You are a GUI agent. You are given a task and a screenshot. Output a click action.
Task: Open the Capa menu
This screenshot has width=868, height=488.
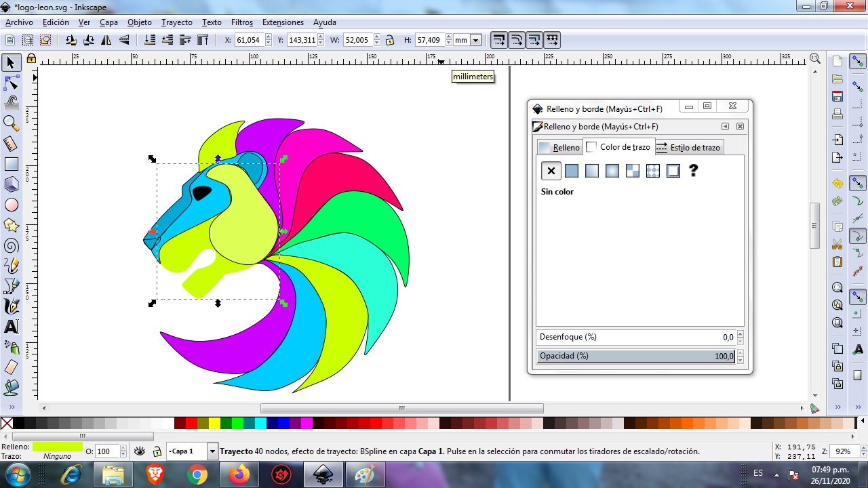click(x=108, y=22)
